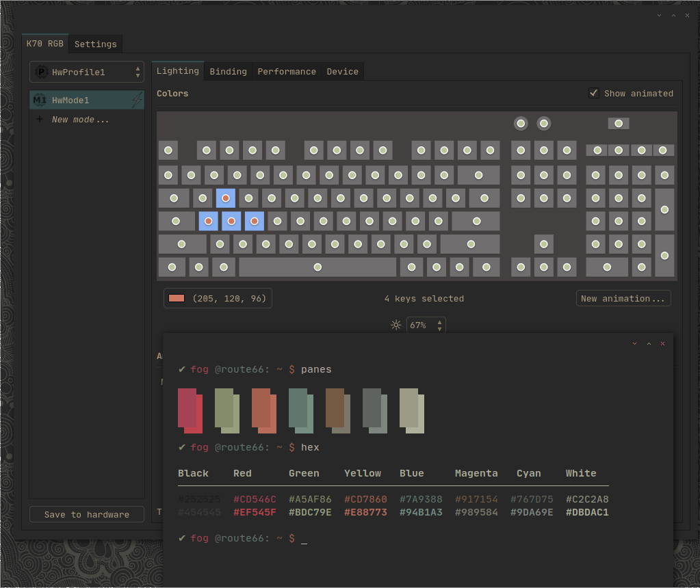
Task: Click hex value #989584 in terminal
Action: coord(476,512)
